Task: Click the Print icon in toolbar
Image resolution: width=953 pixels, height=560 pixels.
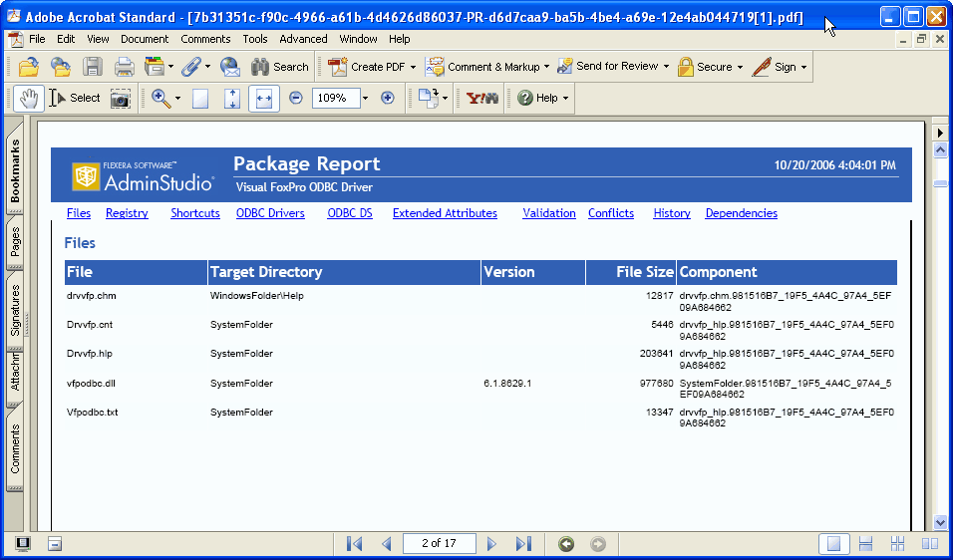Action: pyautogui.click(x=124, y=67)
